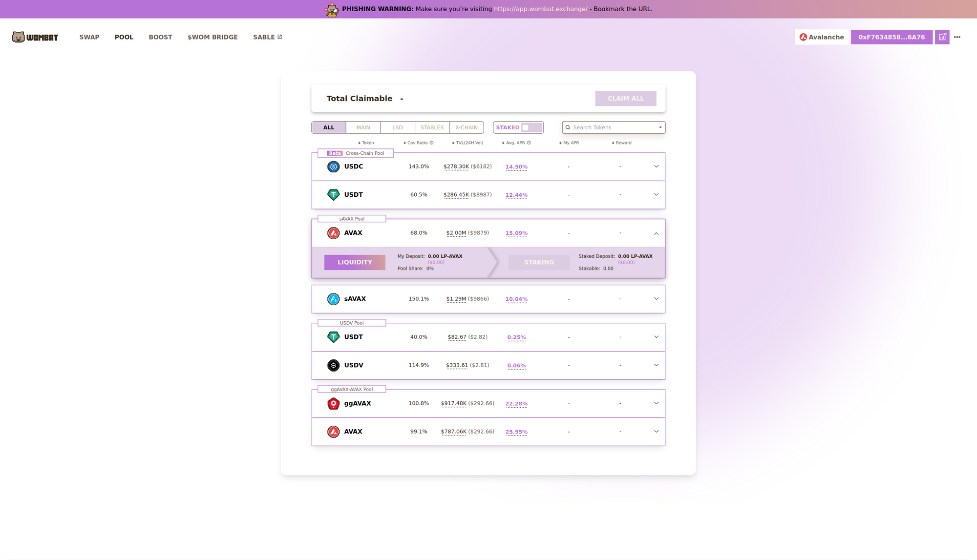Viewport: 977px width, 560px height.
Task: Open the Boost page
Action: pos(160,37)
